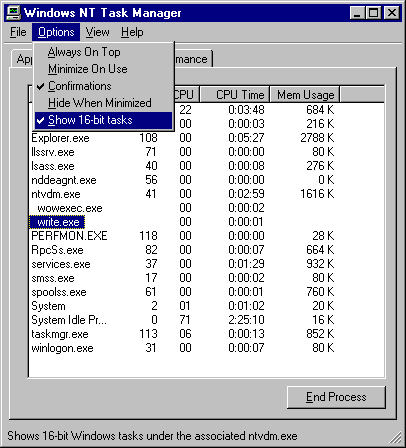Click the 2:25:10 CPU time value
Viewport: 406px width, 448px height.
pyautogui.click(x=246, y=320)
